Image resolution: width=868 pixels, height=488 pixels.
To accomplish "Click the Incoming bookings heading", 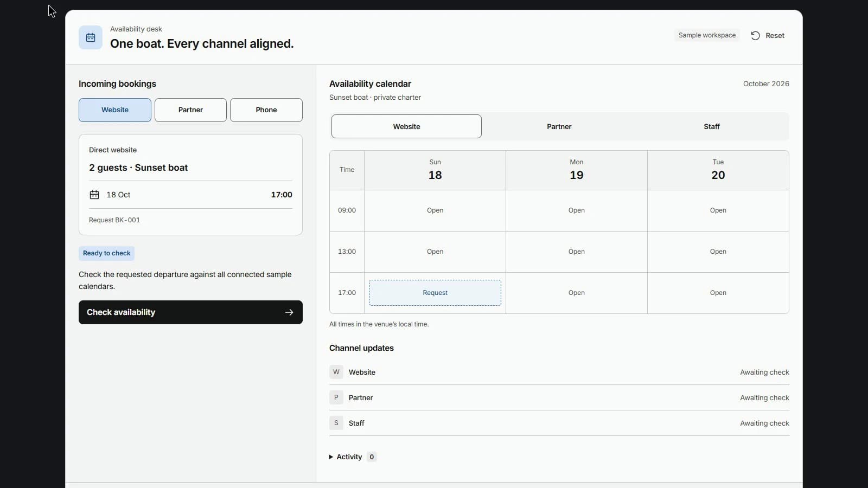I will [117, 84].
